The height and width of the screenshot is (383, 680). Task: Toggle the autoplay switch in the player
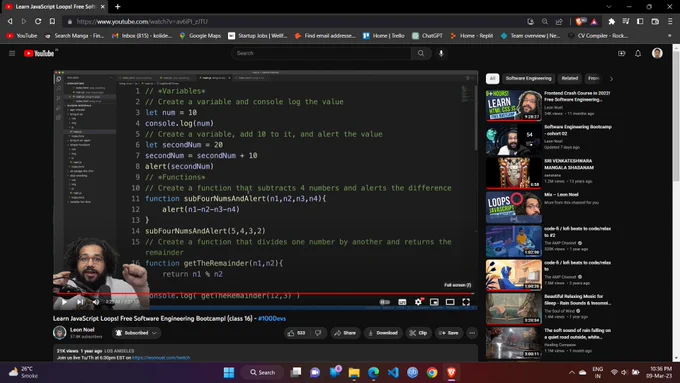385,302
